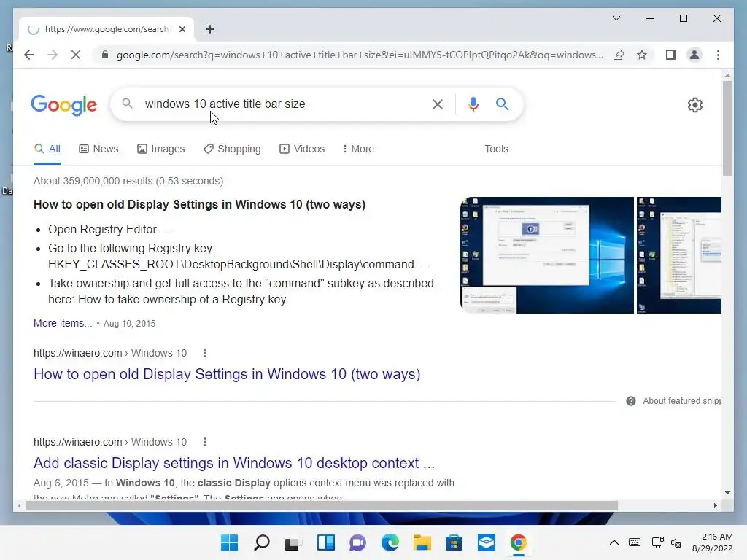
Task: Click the address bar URL
Action: (x=360, y=55)
